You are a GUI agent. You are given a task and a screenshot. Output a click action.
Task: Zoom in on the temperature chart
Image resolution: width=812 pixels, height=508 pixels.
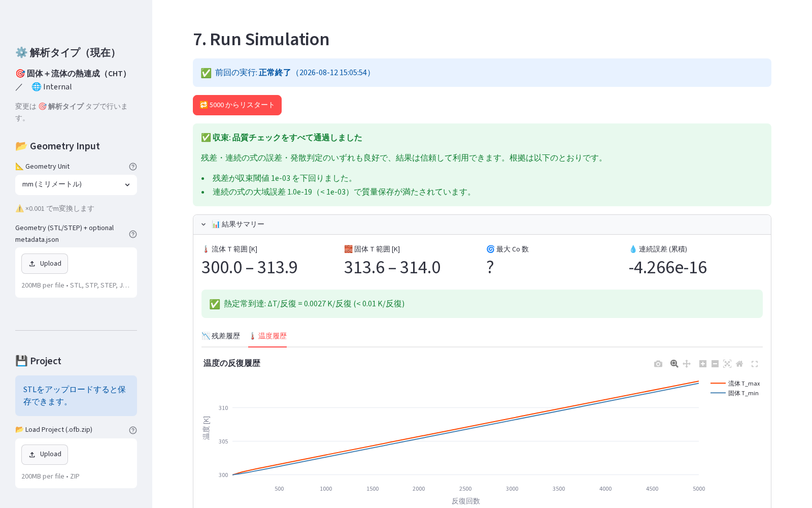coord(703,364)
